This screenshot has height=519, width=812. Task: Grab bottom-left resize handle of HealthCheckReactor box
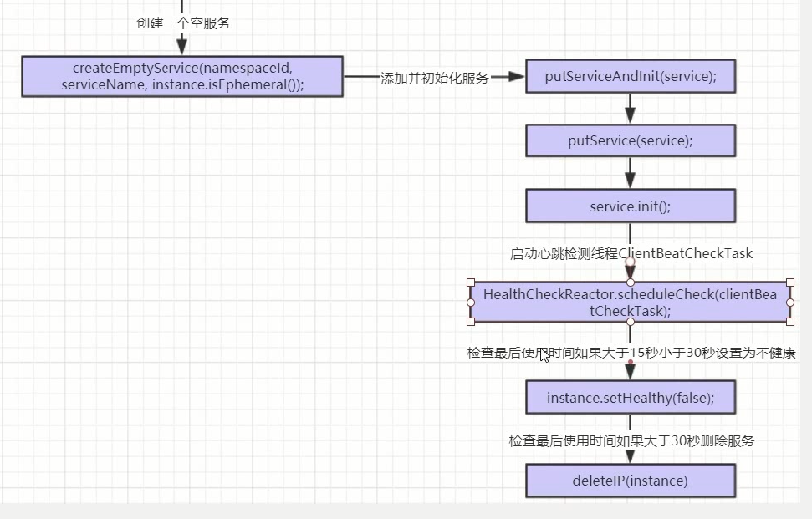click(x=471, y=322)
